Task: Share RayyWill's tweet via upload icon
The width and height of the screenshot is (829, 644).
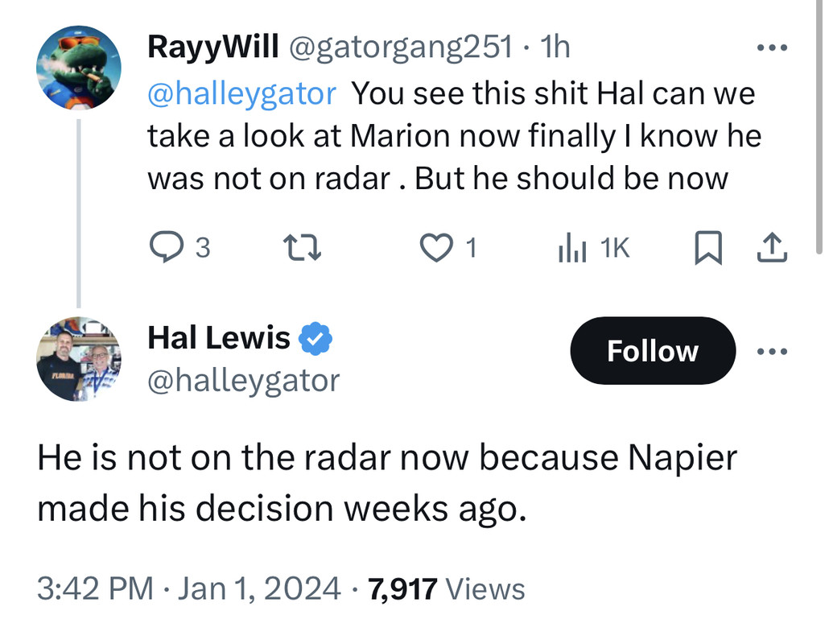Action: 772,248
